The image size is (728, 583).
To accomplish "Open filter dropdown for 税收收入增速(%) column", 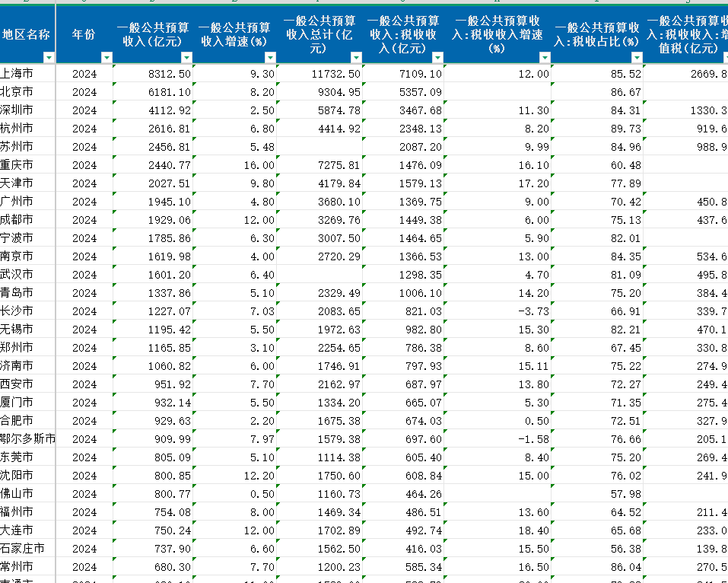I will 545,58.
